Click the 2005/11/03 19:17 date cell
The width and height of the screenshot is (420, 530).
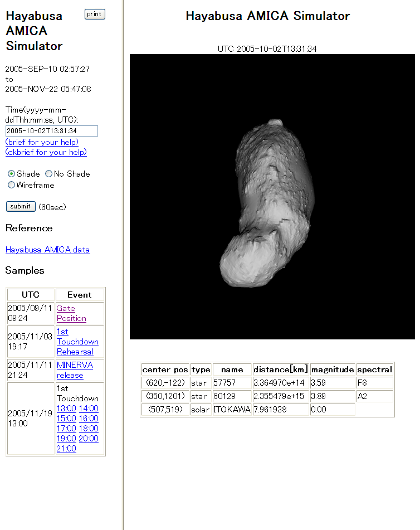pyautogui.click(x=31, y=342)
